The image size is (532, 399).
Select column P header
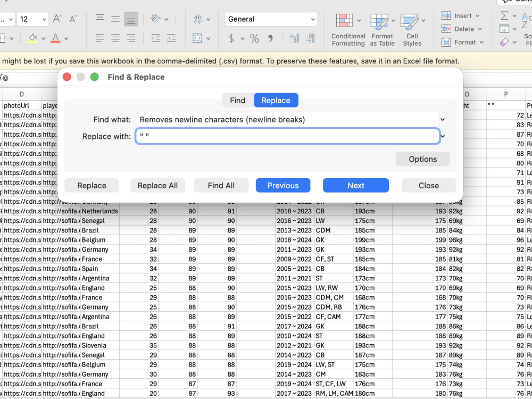505,94
